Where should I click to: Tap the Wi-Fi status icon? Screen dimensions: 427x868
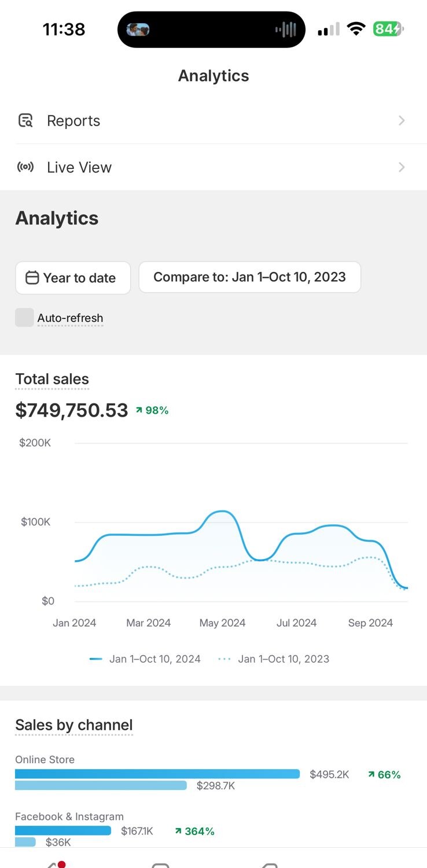pos(356,29)
